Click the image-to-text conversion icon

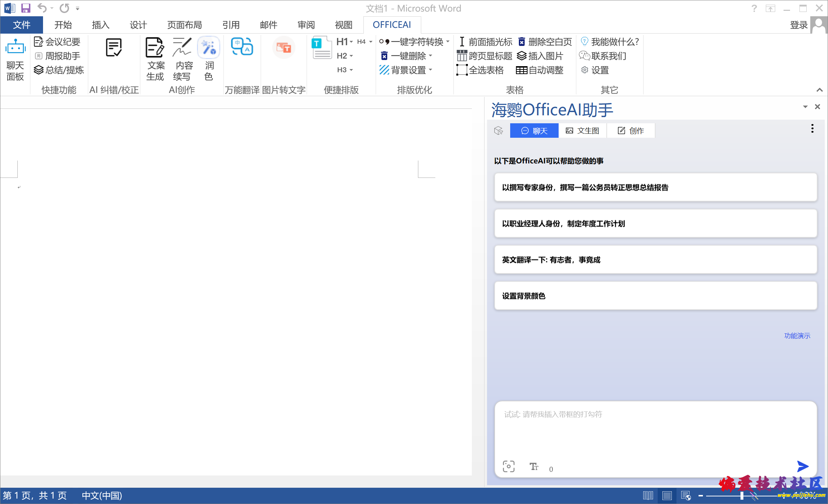pos(283,48)
